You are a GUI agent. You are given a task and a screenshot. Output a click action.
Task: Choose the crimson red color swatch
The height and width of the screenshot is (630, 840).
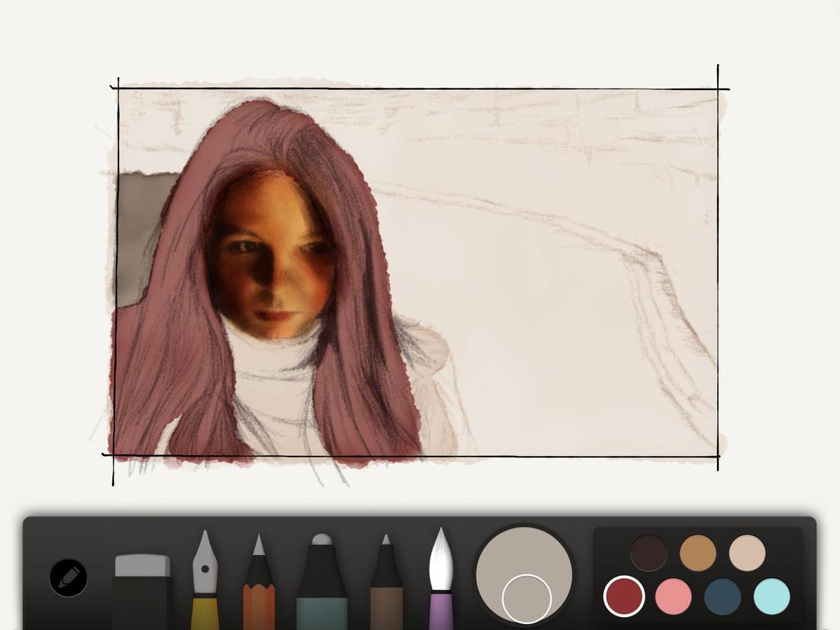point(623,595)
